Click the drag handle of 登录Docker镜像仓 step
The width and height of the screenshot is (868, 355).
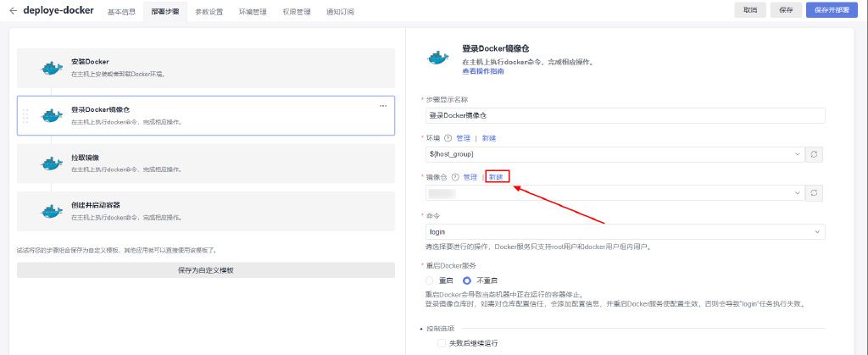(25, 116)
